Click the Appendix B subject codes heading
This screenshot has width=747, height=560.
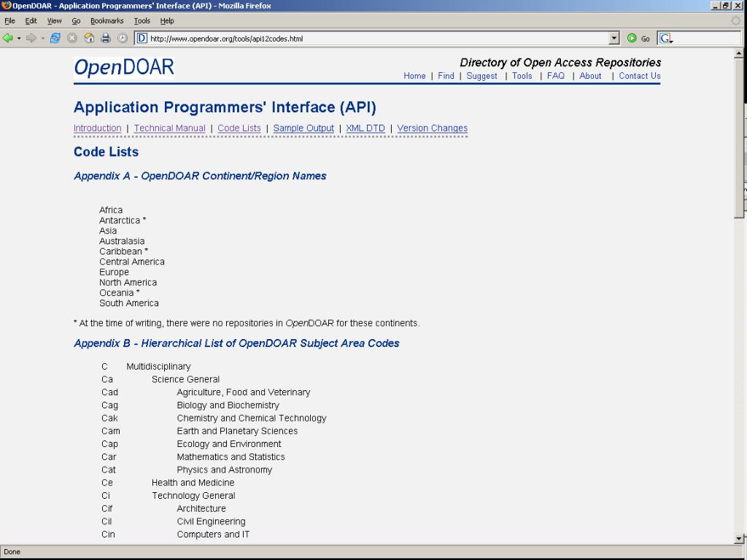pos(236,343)
